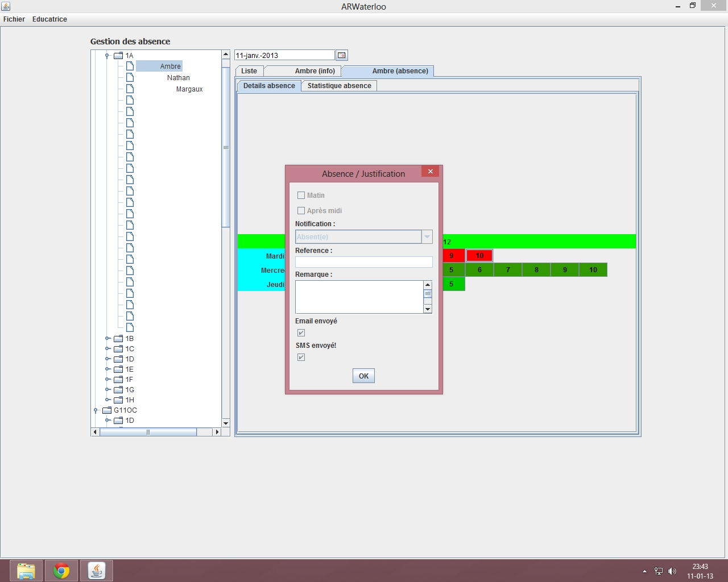Click the volume speaker tray icon
728x582 pixels.
click(672, 571)
